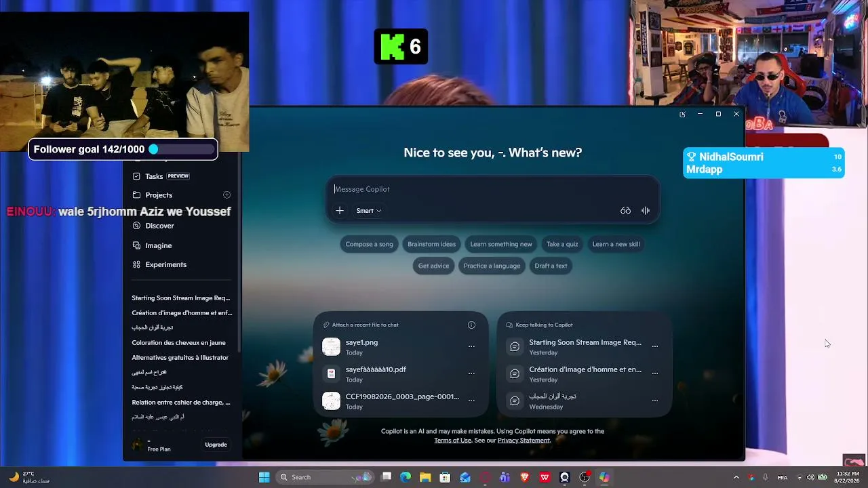Click the Copilot Vision glasses icon
868x488 pixels.
pyautogui.click(x=625, y=211)
